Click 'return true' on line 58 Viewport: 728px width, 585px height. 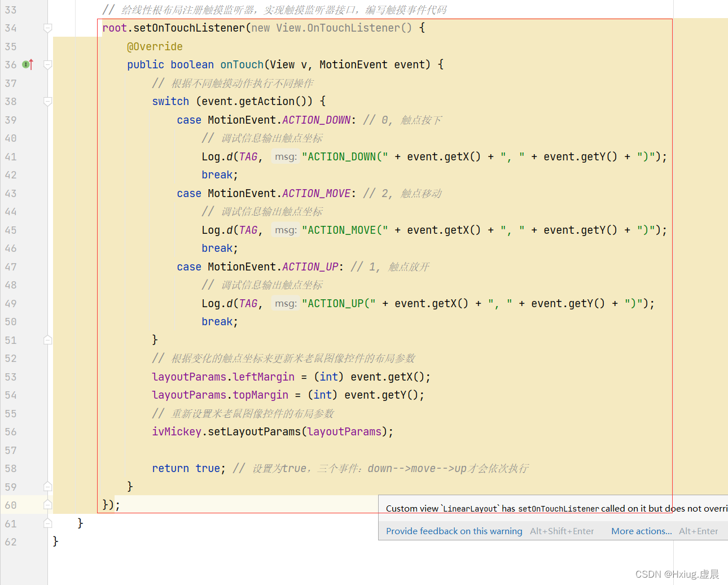coord(186,469)
